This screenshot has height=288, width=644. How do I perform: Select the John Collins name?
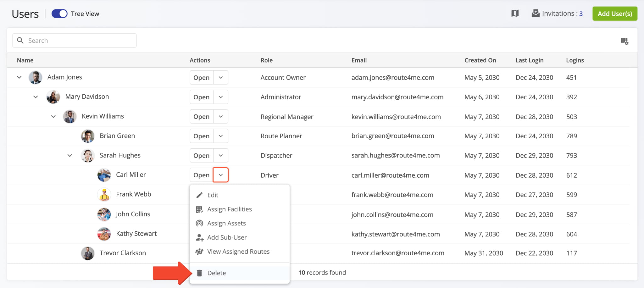click(x=133, y=214)
